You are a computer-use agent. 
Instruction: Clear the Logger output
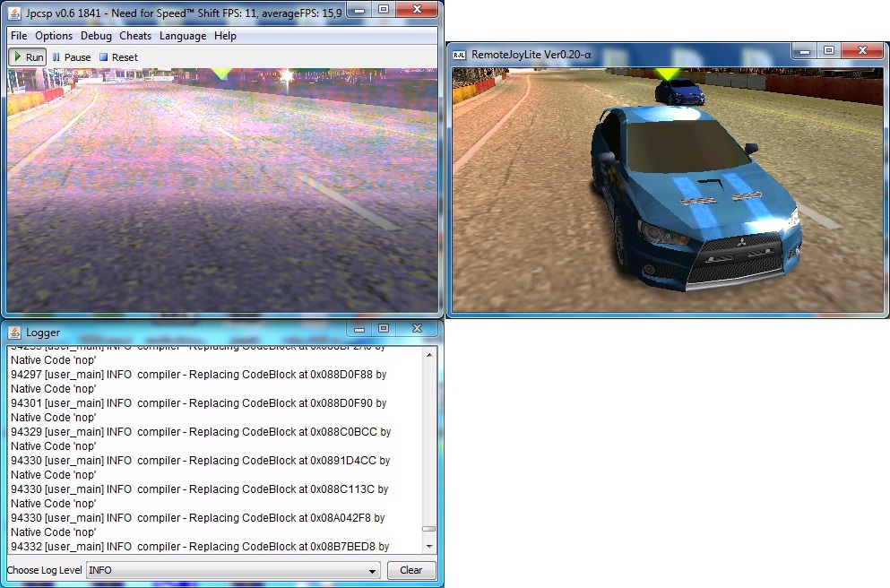pos(411,570)
